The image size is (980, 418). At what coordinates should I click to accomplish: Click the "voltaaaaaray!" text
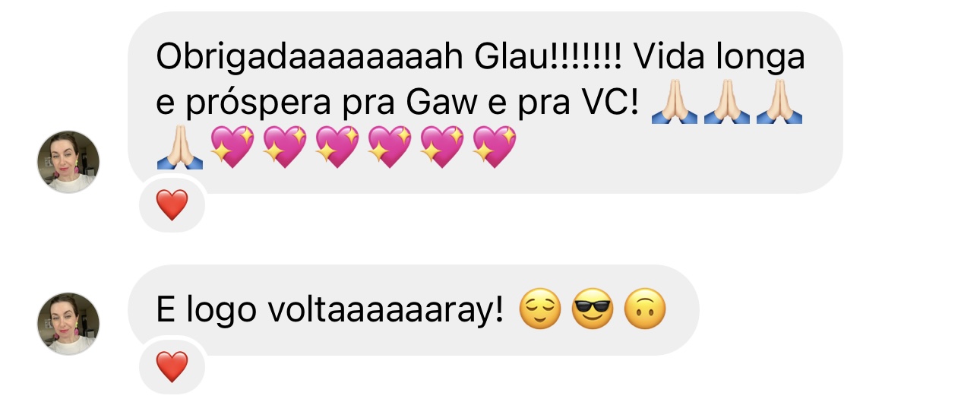click(x=387, y=311)
